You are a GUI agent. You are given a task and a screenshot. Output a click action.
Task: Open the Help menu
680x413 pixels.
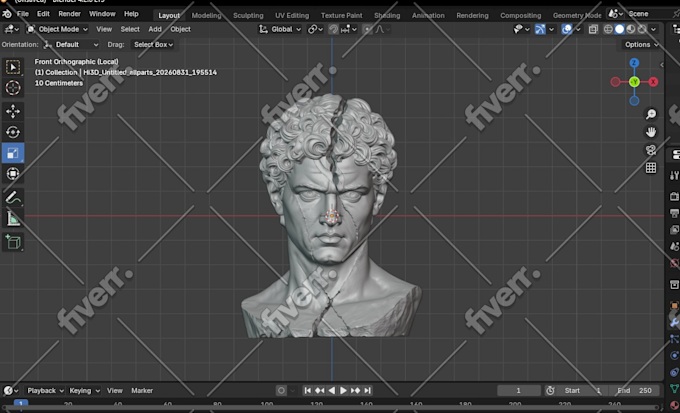(131, 14)
